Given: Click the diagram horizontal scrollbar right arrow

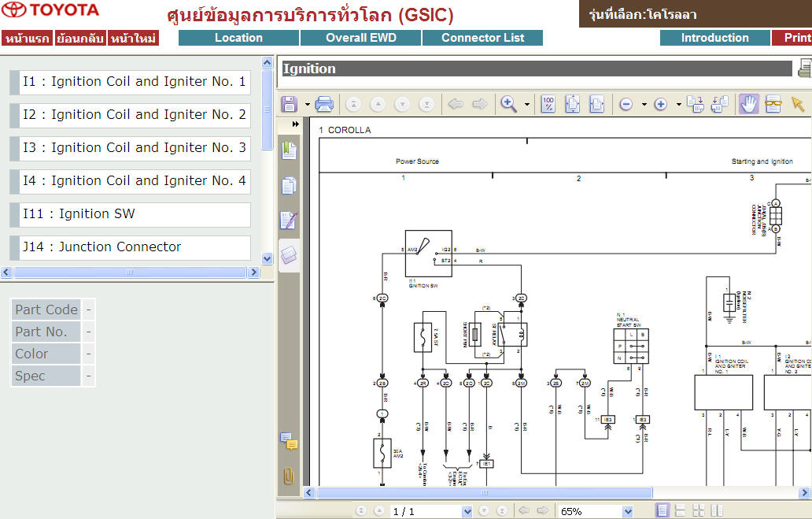Looking at the screenshot, I should pyautogui.click(x=804, y=492).
